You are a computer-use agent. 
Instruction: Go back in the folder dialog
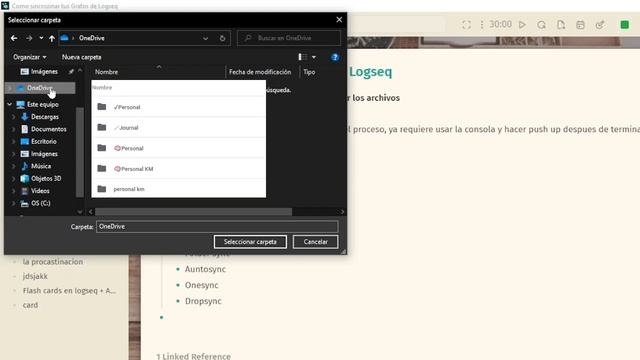[14, 38]
